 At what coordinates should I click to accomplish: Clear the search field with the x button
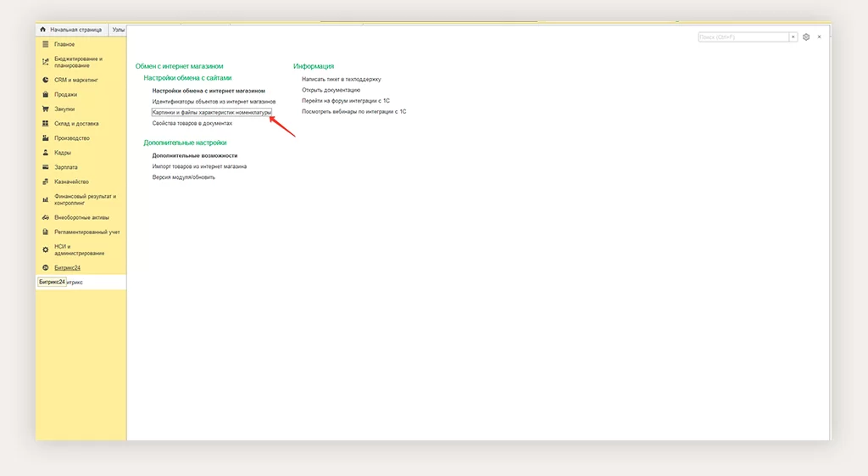[x=793, y=37]
